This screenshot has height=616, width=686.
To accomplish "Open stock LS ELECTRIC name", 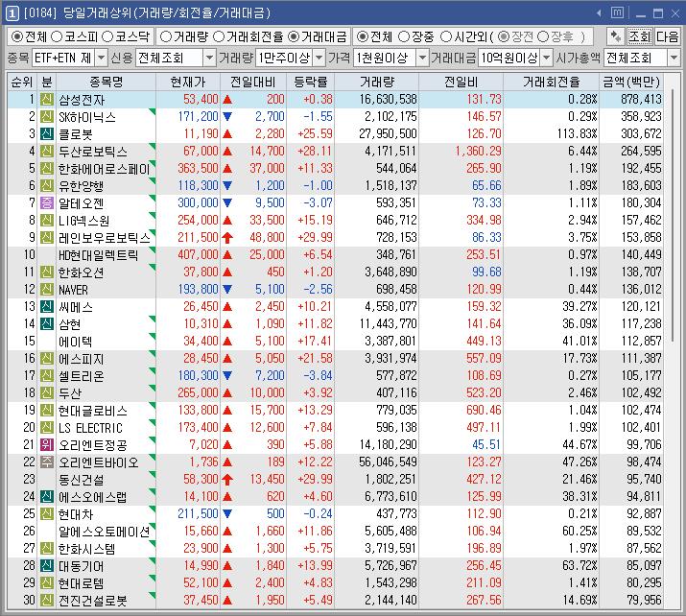I will click(x=90, y=428).
